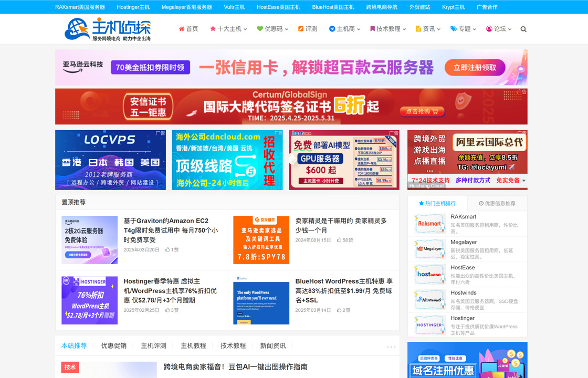Open 广告合作 top bar link
Screen dimensions: 588x378
click(x=487, y=7)
